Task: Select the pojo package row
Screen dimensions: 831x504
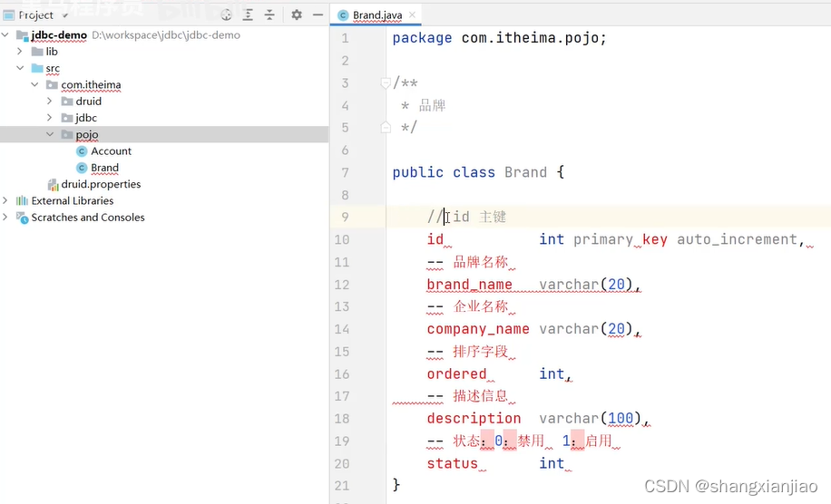Action: [164, 134]
